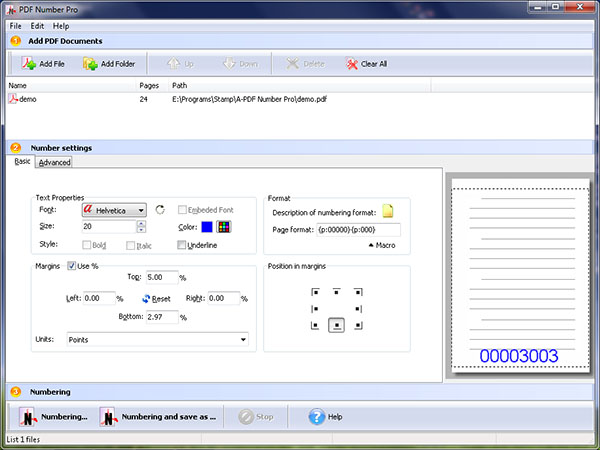Open Help from bottom toolbar
The image size is (600, 450).
[326, 417]
